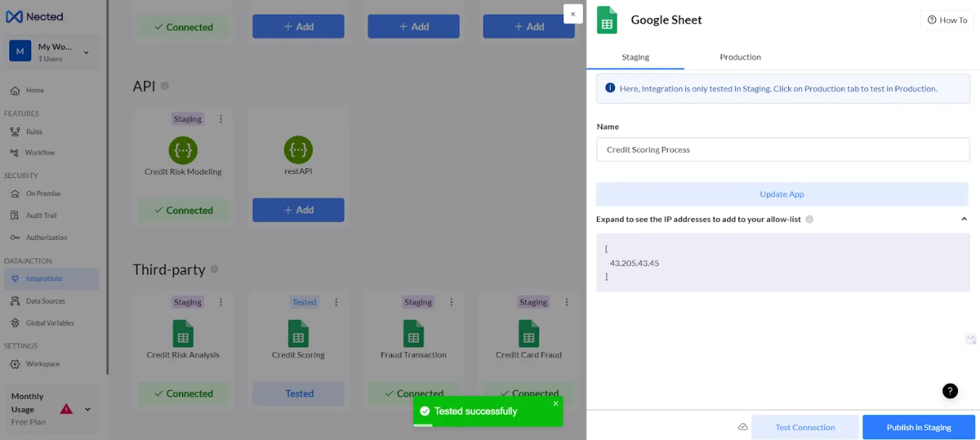Click Add button under restAPI
The image size is (980, 440).
[x=298, y=210]
